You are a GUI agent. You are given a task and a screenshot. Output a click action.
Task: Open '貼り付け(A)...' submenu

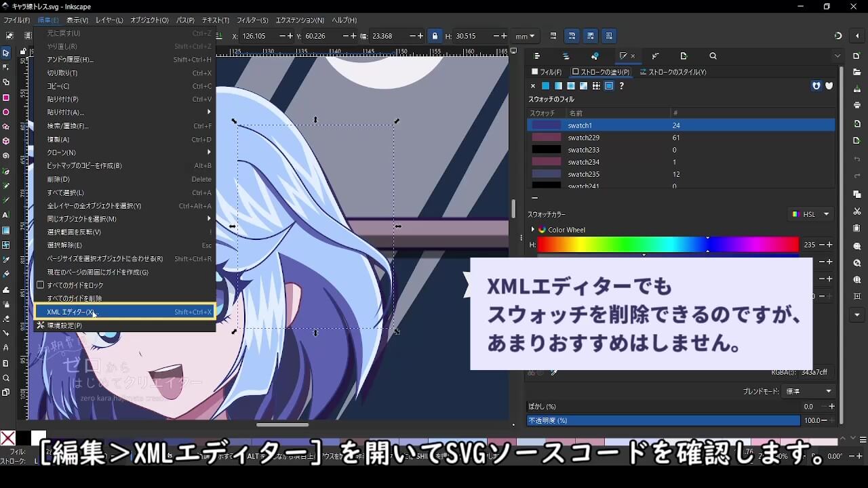coord(125,113)
